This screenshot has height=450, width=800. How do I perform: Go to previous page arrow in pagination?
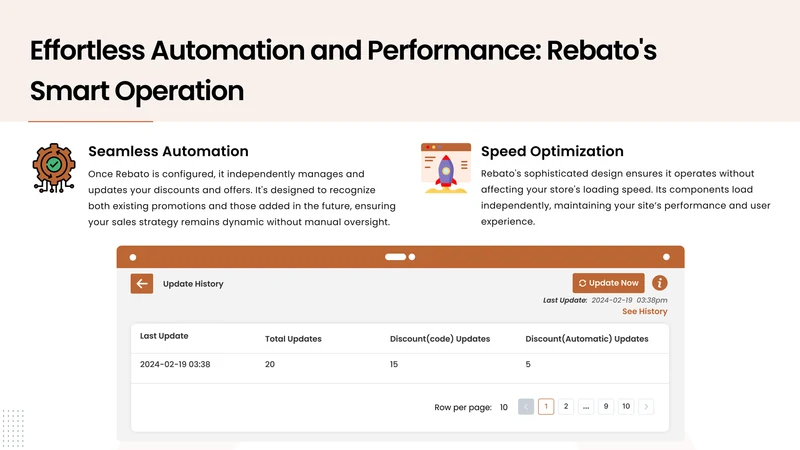526,407
